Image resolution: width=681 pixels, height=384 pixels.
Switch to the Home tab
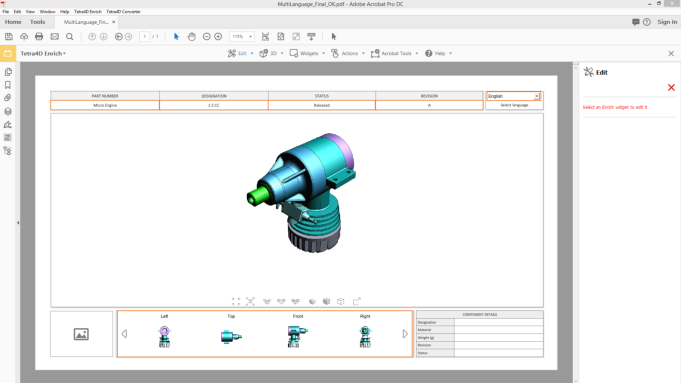click(x=13, y=22)
